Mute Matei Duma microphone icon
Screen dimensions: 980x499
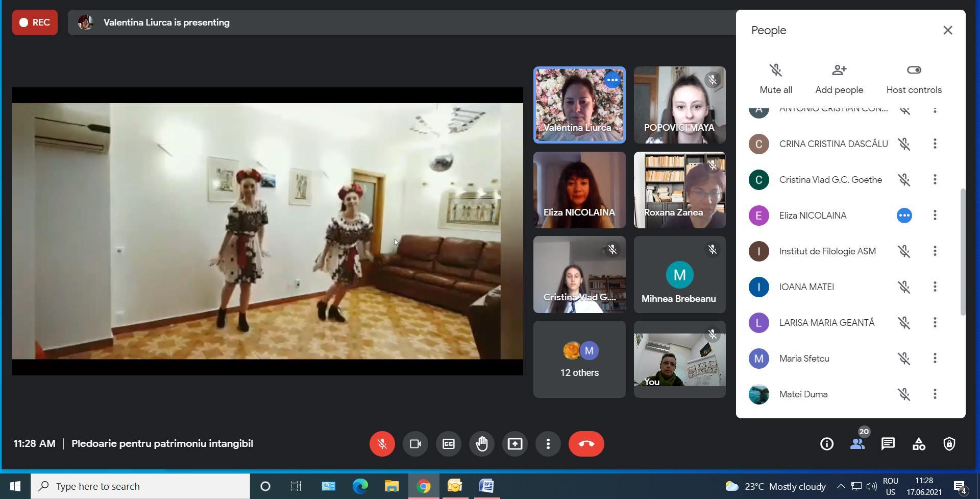[904, 394]
